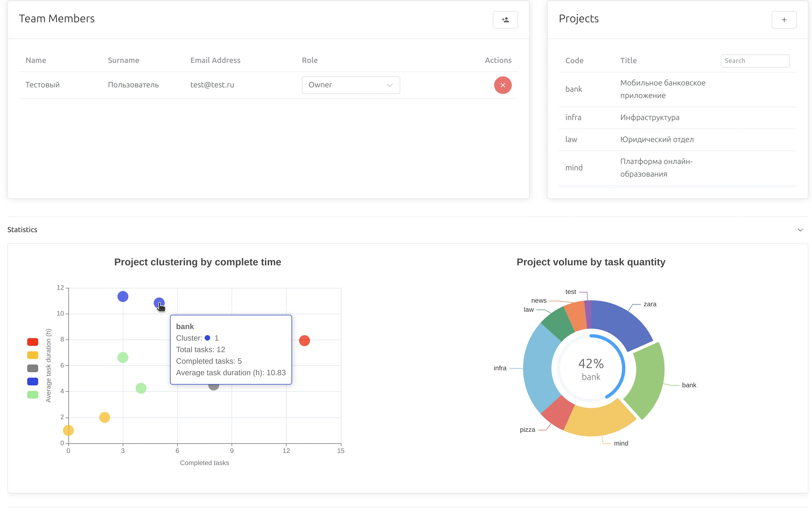The height and width of the screenshot is (512, 812).
Task: Toggle the red cluster legend swatch
Action: pyautogui.click(x=33, y=342)
